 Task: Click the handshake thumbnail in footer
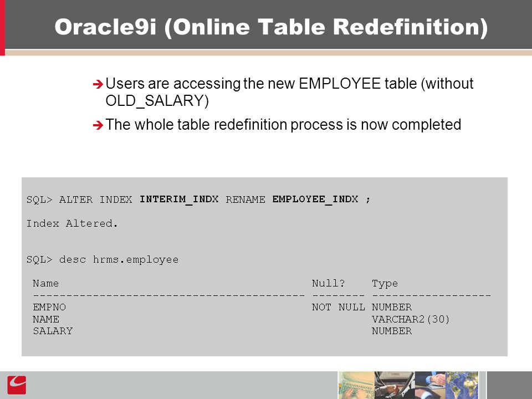[430, 385]
